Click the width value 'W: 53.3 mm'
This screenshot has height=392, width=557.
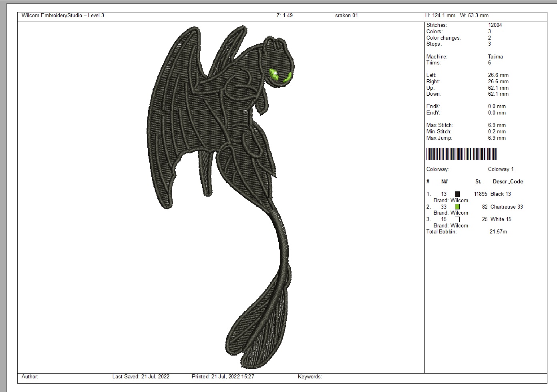click(x=474, y=16)
